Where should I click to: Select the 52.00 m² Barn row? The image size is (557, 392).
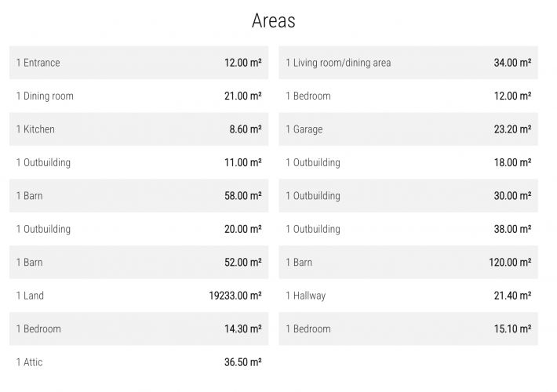139,263
